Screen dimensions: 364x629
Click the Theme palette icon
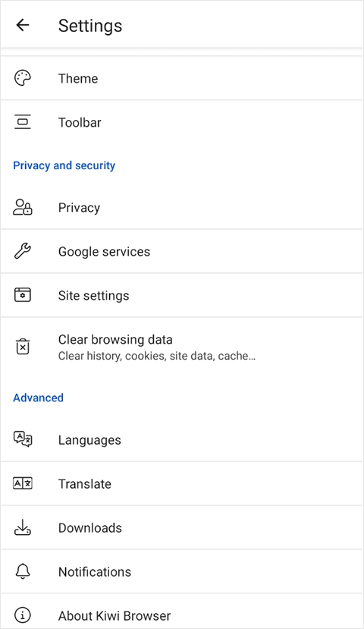point(23,78)
